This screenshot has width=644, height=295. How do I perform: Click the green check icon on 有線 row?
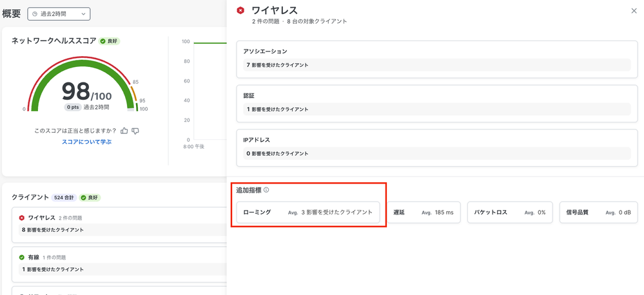22,257
